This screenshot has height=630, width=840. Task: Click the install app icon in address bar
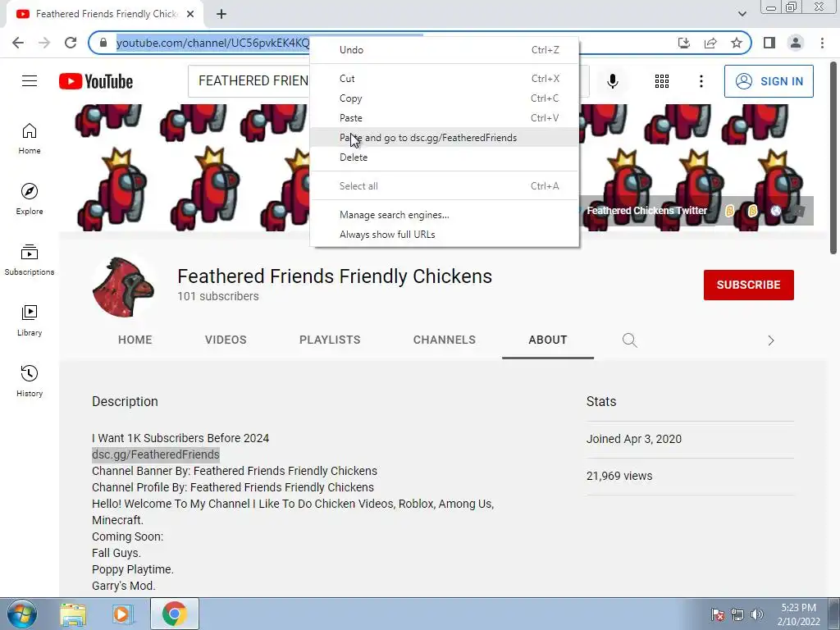coord(684,43)
